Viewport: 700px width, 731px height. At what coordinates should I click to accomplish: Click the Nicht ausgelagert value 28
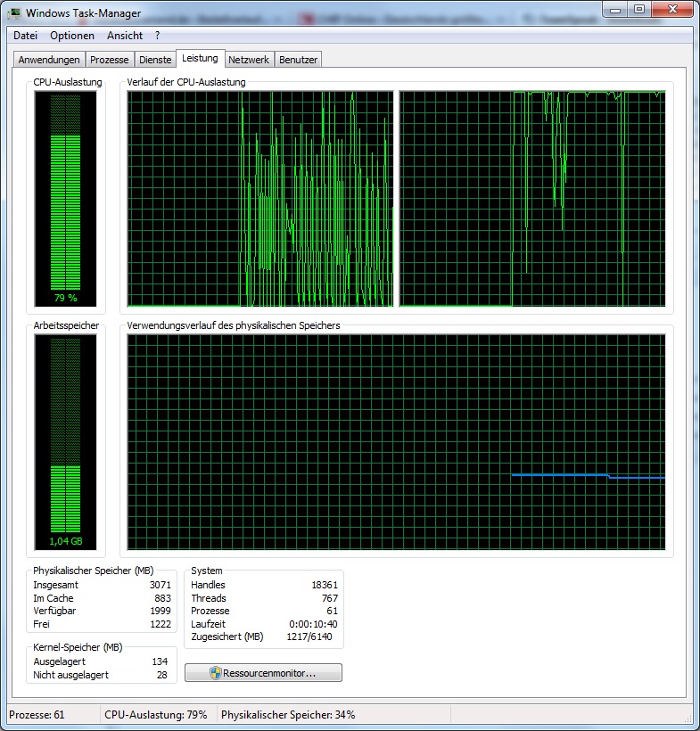[x=161, y=675]
